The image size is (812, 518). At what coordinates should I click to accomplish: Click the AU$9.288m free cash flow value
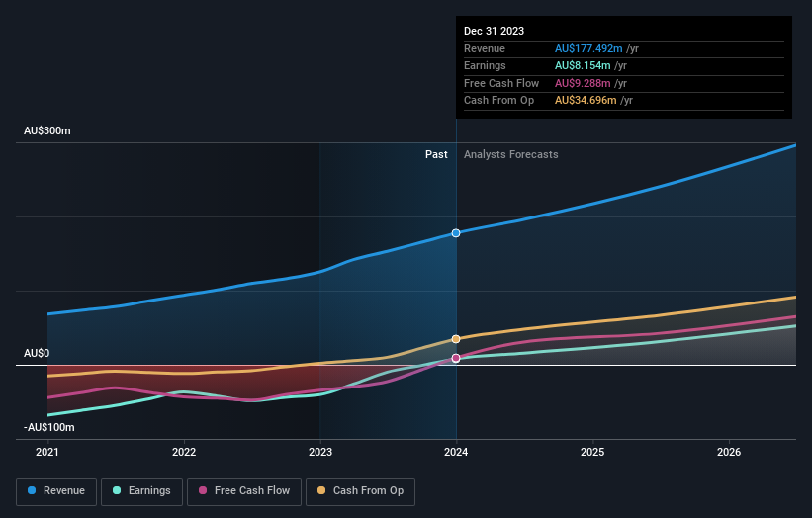(583, 83)
